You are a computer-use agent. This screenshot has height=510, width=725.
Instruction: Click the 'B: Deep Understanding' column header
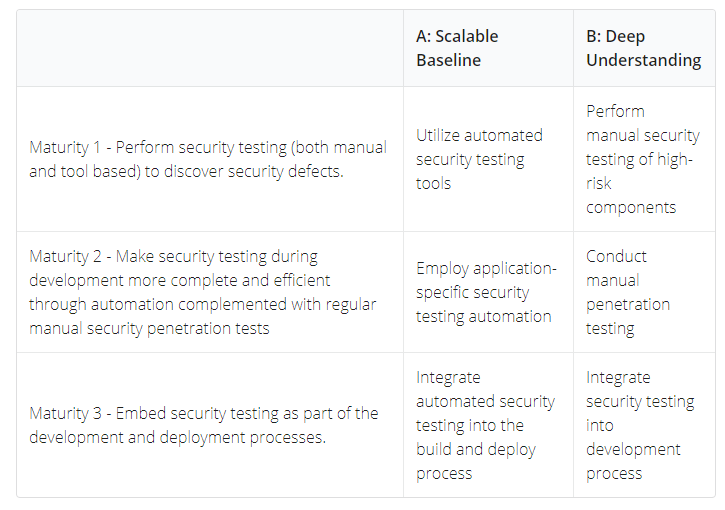pos(644,48)
